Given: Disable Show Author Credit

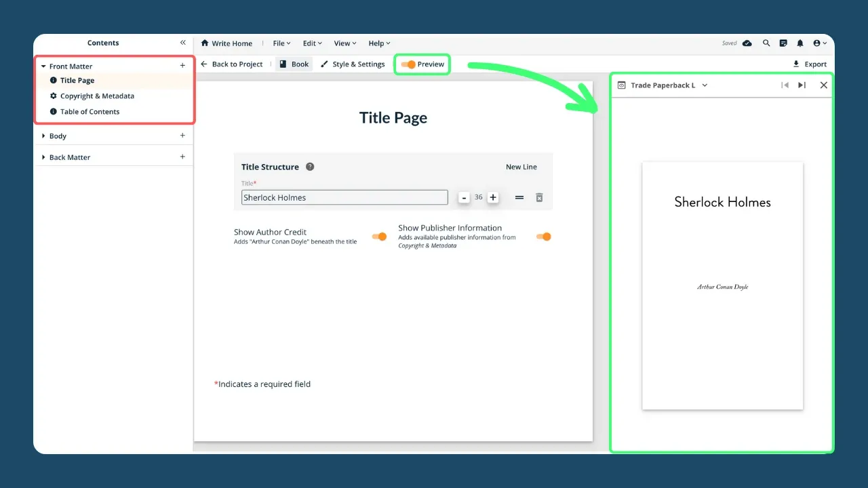Looking at the screenshot, I should [379, 237].
